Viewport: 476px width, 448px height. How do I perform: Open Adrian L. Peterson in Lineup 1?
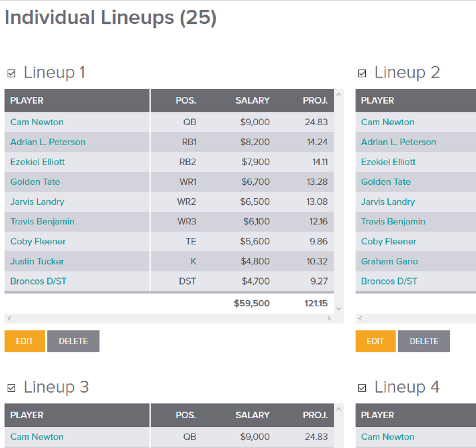(48, 142)
